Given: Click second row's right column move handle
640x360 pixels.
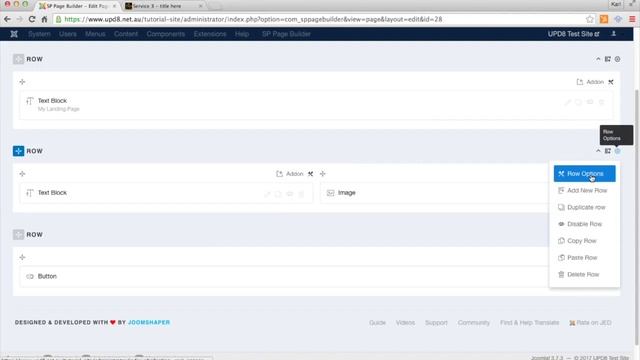Looking at the screenshot, I should click(x=323, y=174).
